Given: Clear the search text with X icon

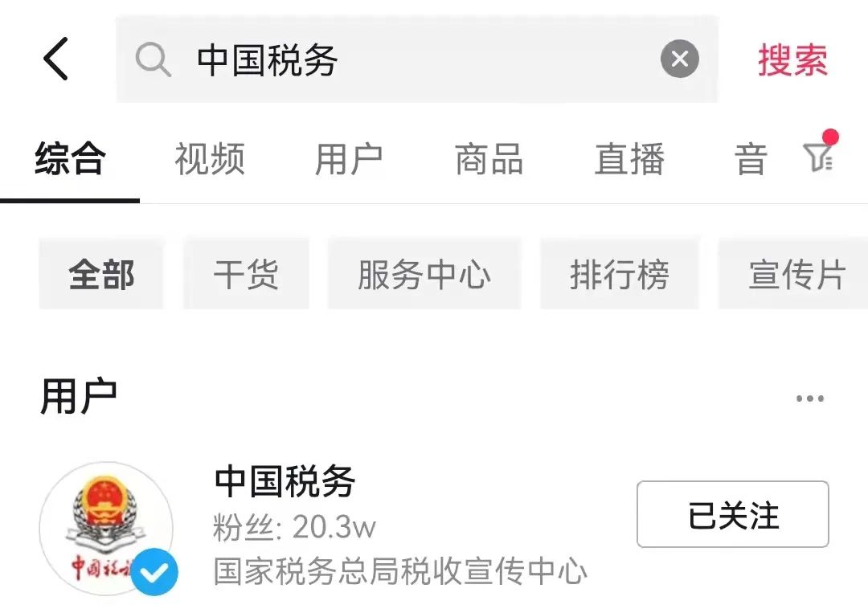Looking at the screenshot, I should [x=679, y=59].
